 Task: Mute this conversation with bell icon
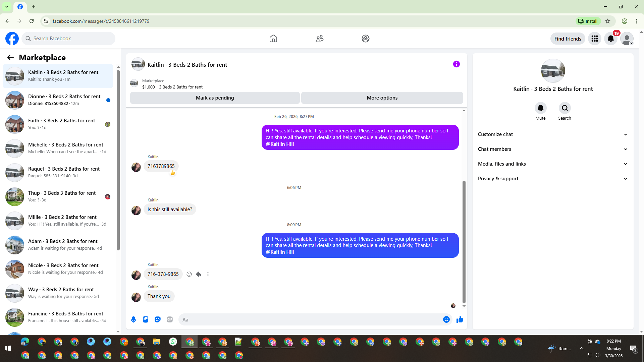click(540, 108)
